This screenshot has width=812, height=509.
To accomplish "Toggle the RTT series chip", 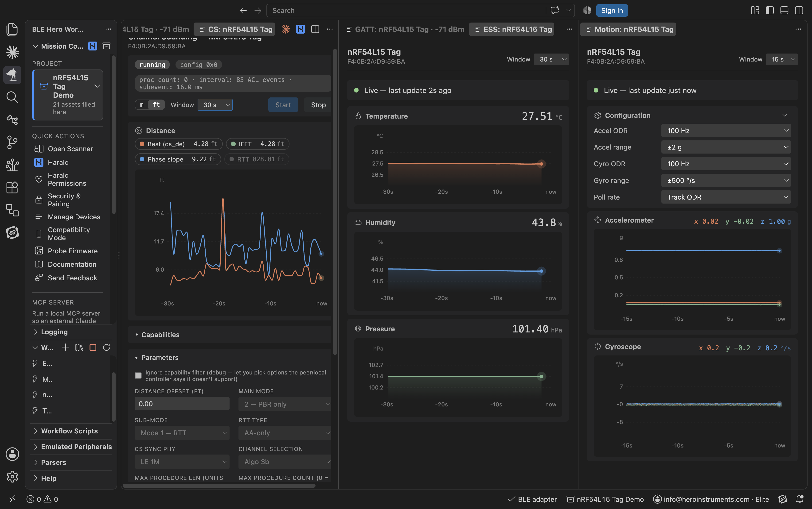I will tap(257, 159).
